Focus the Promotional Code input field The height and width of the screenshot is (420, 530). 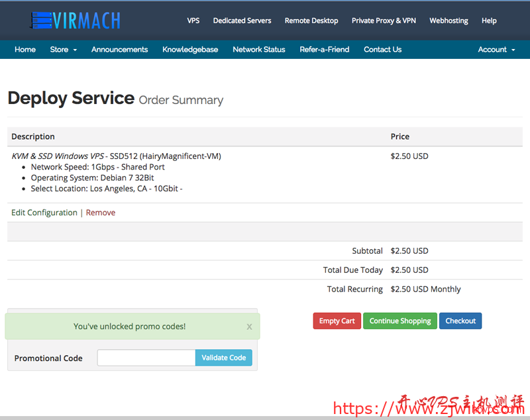(146, 358)
